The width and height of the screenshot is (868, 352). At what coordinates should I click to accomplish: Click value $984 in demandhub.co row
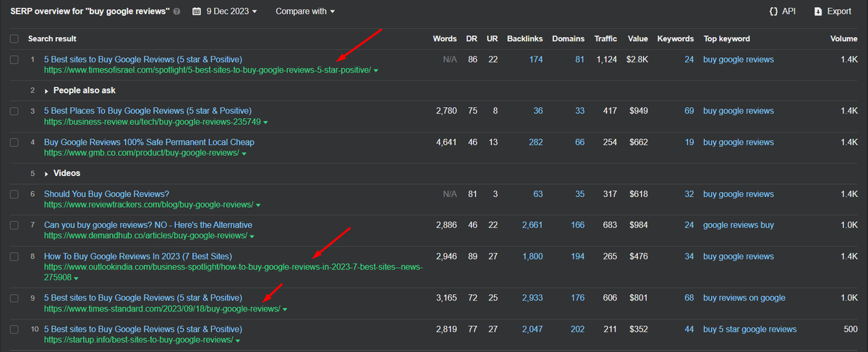click(x=639, y=225)
